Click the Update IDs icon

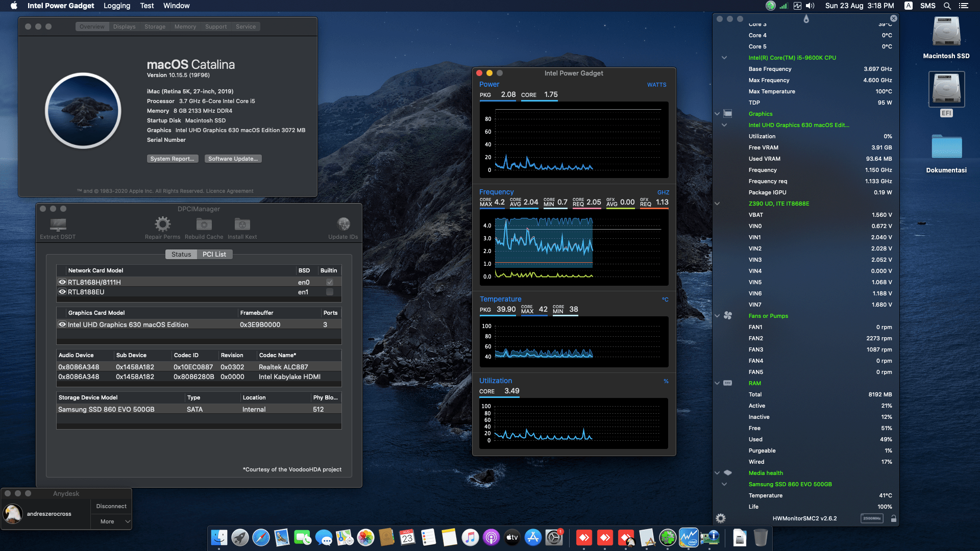pyautogui.click(x=344, y=224)
